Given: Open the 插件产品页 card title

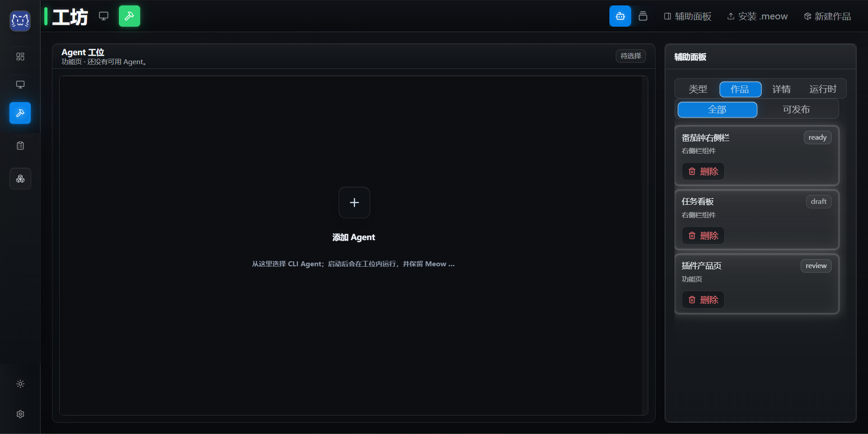Looking at the screenshot, I should [x=701, y=266].
